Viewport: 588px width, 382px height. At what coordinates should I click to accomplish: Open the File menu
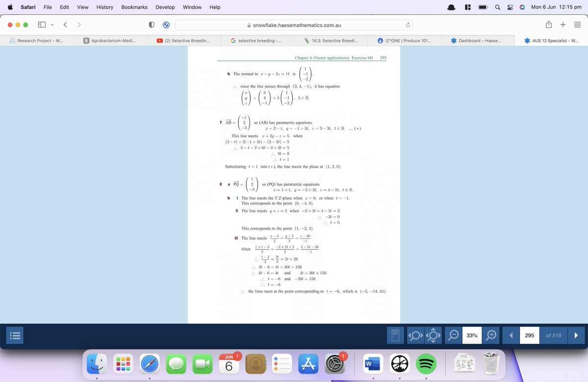(48, 7)
